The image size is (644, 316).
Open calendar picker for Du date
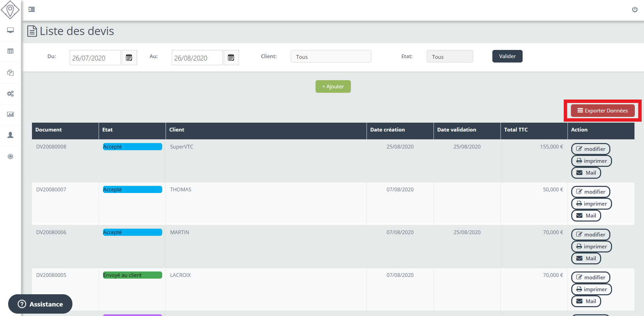coord(129,58)
